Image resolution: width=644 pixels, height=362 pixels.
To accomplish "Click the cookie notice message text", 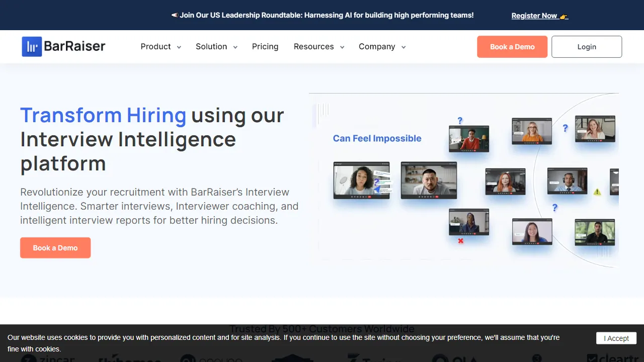I will 283,343.
